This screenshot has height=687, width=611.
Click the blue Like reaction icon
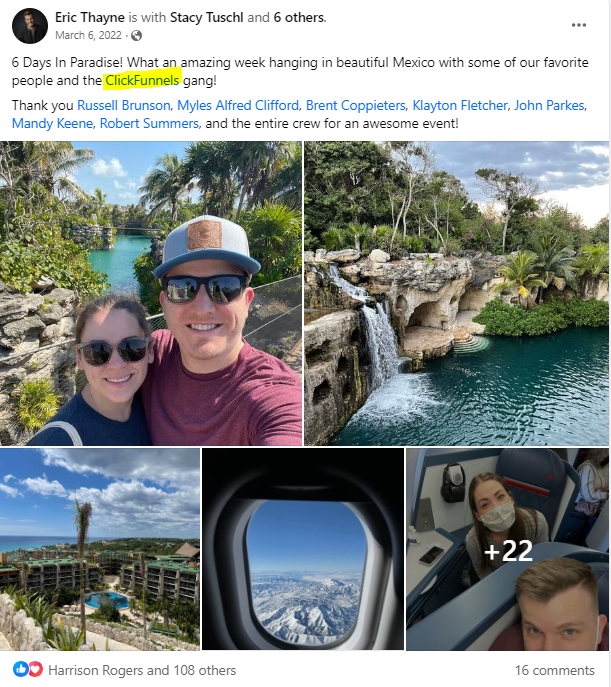20,669
